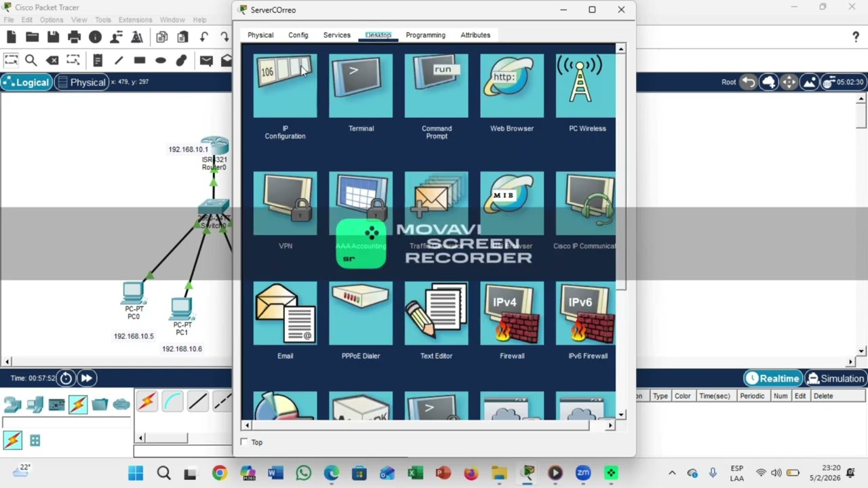Image resolution: width=868 pixels, height=488 pixels.
Task: Enable the Top checkbox
Action: tap(244, 442)
